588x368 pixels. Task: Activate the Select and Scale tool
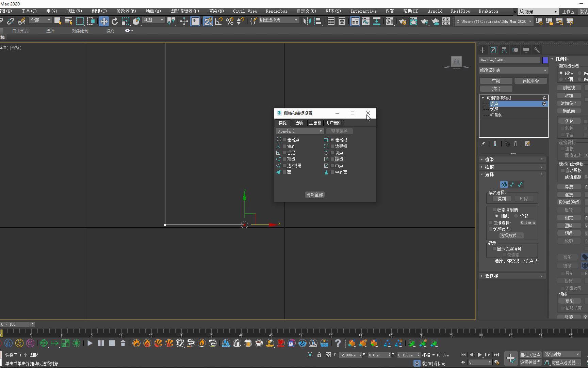(126, 21)
